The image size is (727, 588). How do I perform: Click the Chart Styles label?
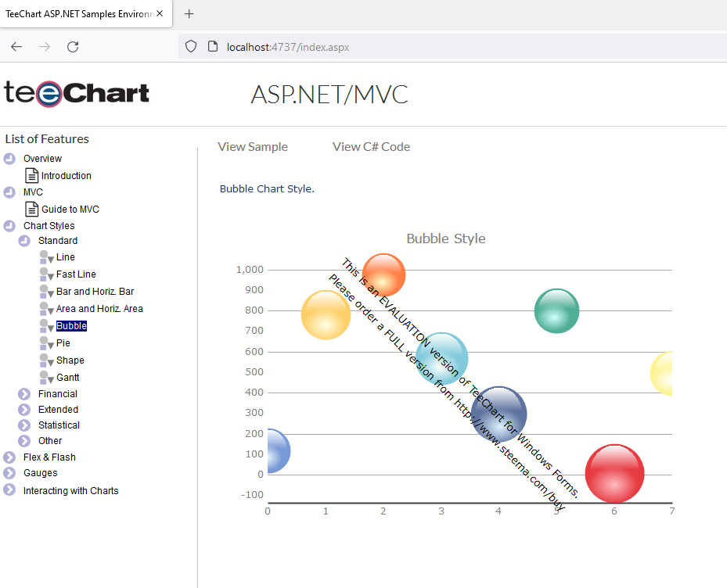(49, 226)
